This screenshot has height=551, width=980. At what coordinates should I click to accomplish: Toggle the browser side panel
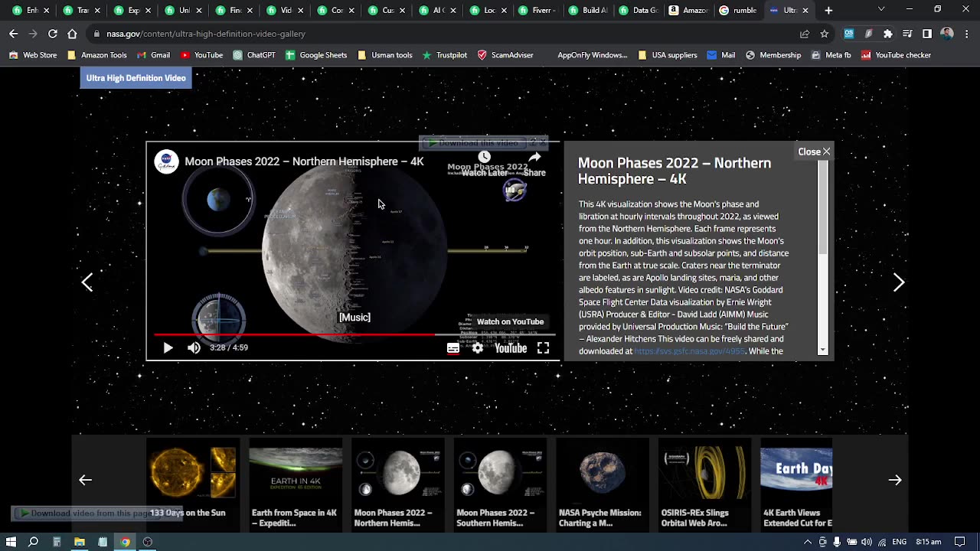[x=927, y=34]
